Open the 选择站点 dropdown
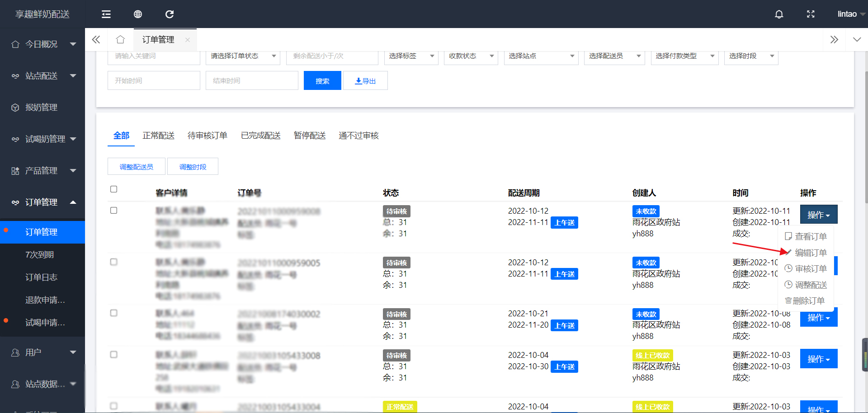This screenshot has width=868, height=413. (x=541, y=56)
